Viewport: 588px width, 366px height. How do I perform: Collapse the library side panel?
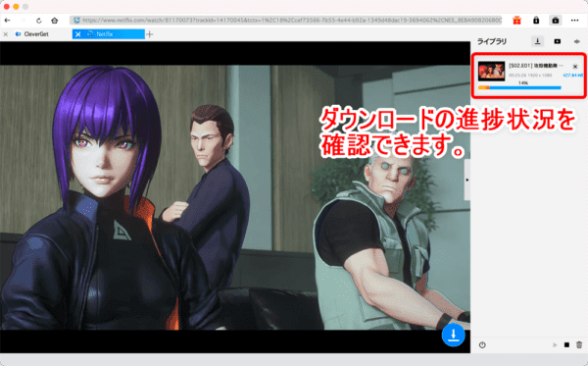(x=467, y=180)
